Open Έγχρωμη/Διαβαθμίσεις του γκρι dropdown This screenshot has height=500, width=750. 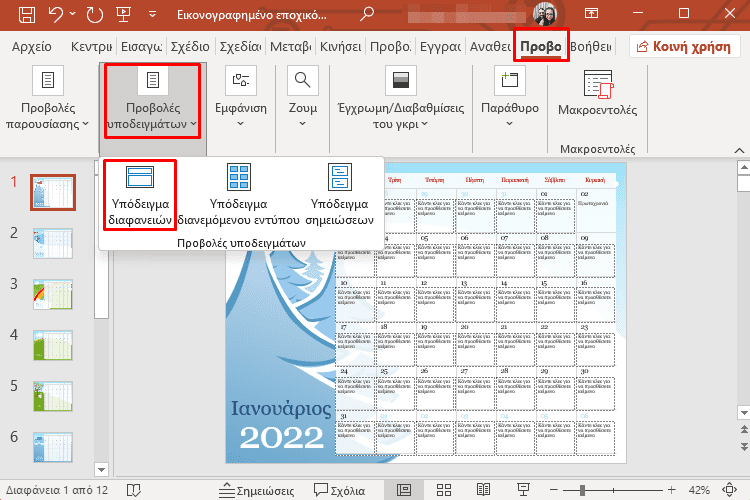pos(400,100)
